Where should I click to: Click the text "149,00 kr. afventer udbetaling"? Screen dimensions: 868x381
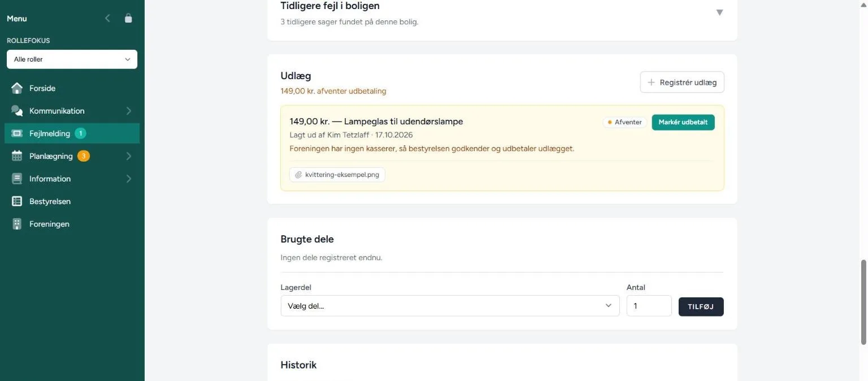333,91
